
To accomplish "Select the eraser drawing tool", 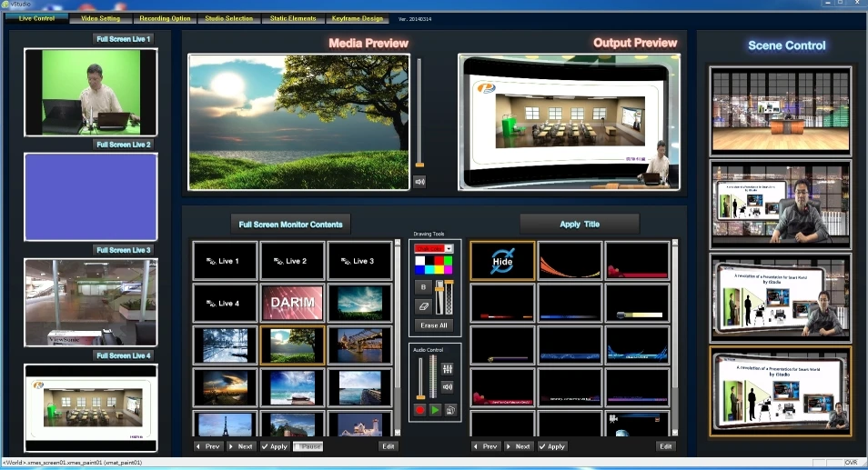I will pos(423,305).
